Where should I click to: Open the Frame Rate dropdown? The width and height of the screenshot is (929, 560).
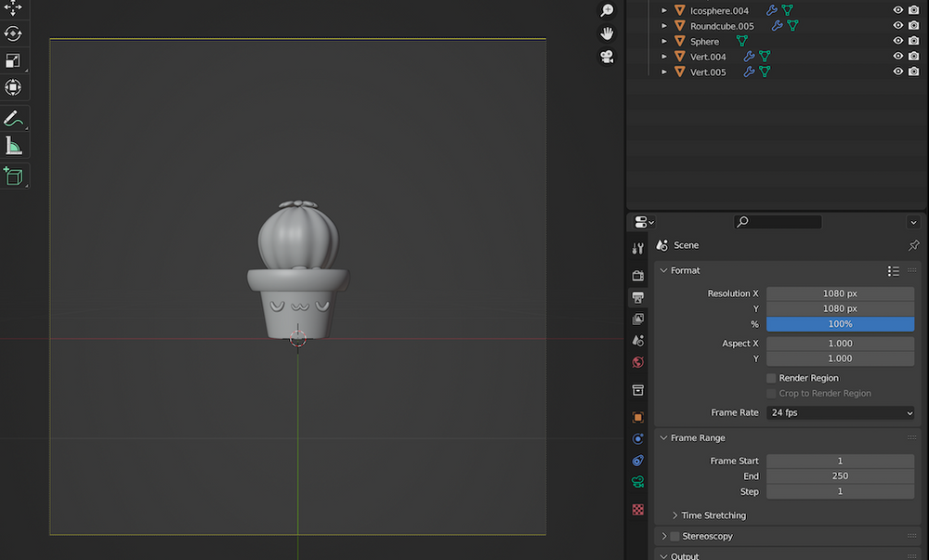click(x=840, y=412)
